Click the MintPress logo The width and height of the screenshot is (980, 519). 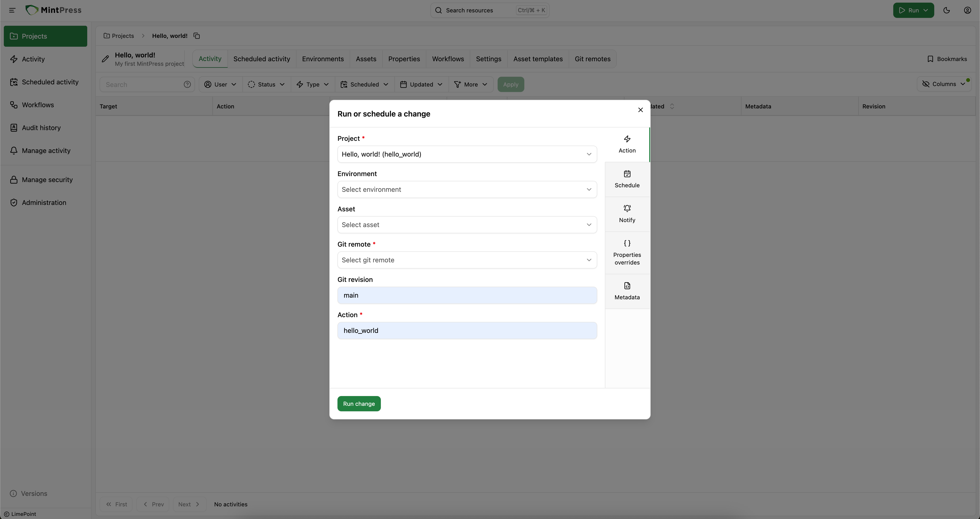[53, 10]
